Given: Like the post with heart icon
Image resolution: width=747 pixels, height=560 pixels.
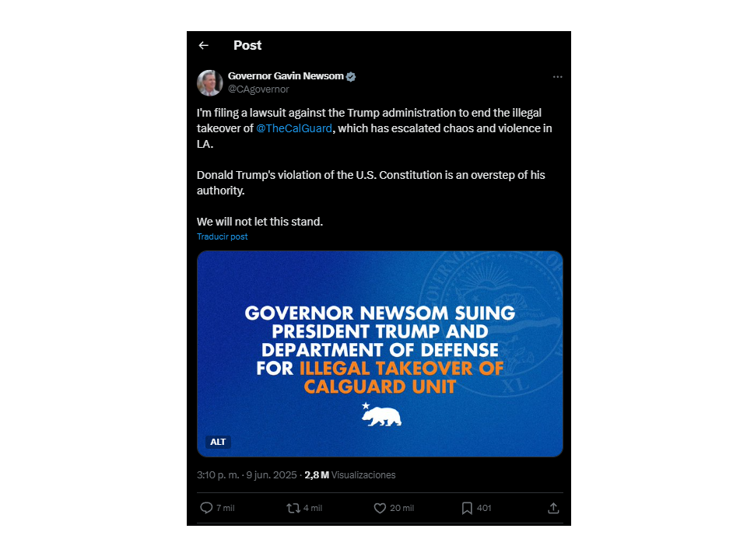Looking at the screenshot, I should click(x=380, y=508).
